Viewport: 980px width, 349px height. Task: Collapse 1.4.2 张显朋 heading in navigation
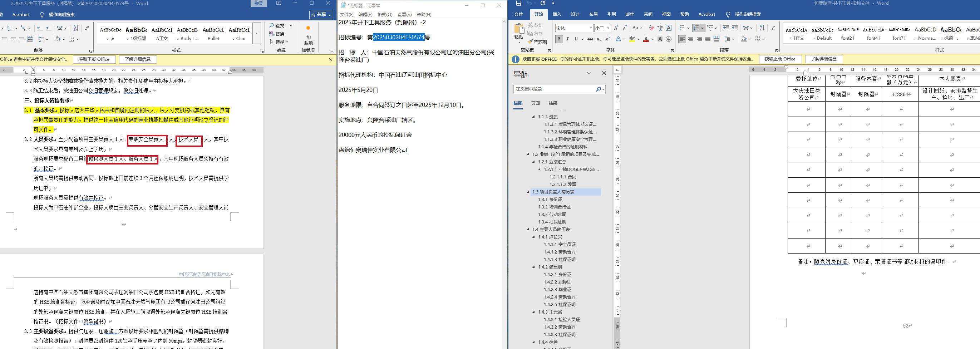[x=533, y=267]
